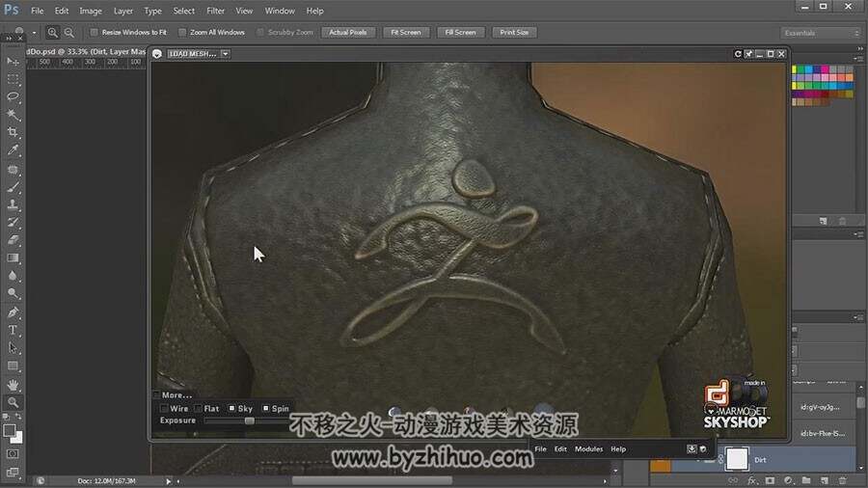Expand toolbox double-arrow toggle

9,39
